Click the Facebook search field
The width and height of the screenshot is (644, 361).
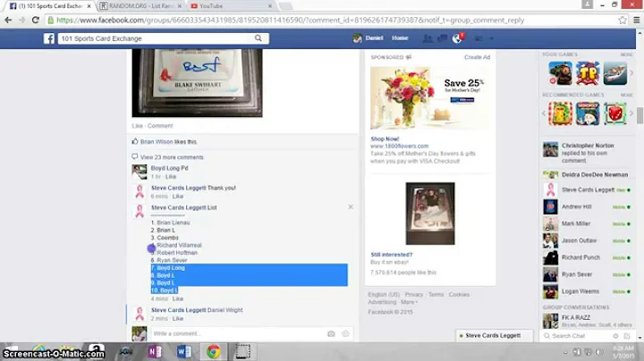click(x=156, y=38)
